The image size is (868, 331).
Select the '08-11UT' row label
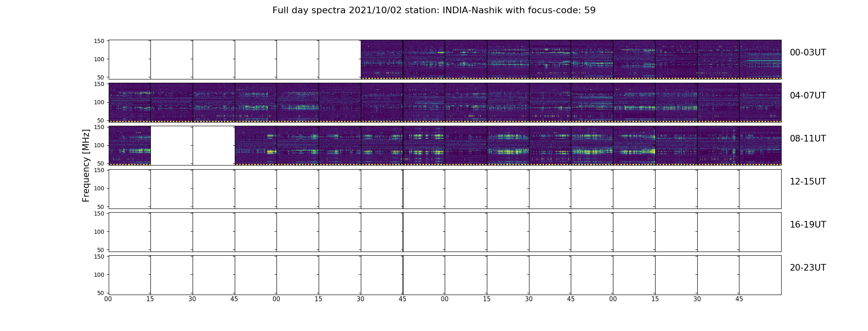click(808, 139)
